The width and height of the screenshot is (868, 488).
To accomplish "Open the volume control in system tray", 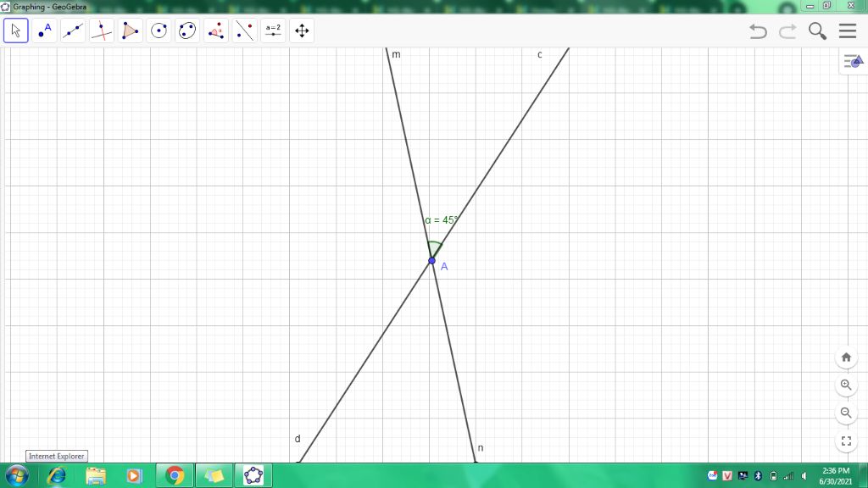I will point(804,476).
